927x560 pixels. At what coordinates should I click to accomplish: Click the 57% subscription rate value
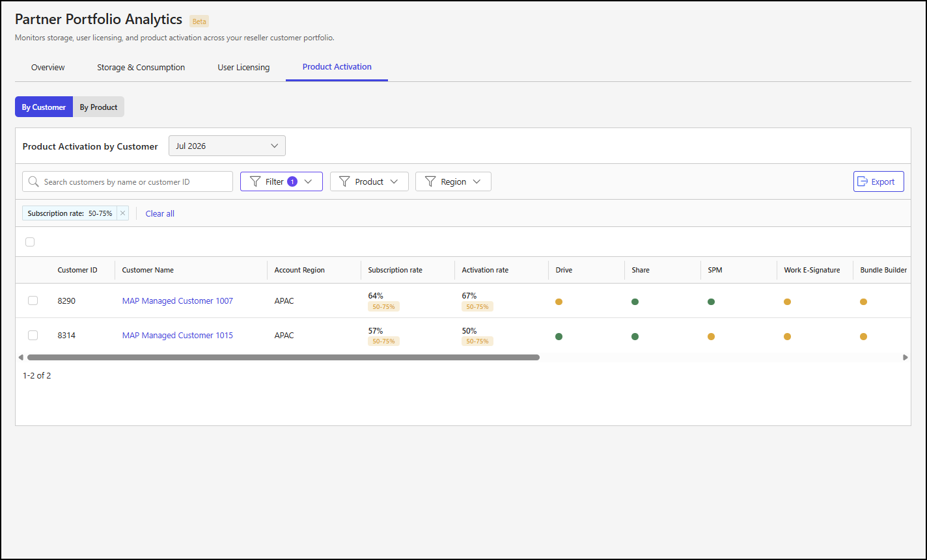(x=376, y=330)
